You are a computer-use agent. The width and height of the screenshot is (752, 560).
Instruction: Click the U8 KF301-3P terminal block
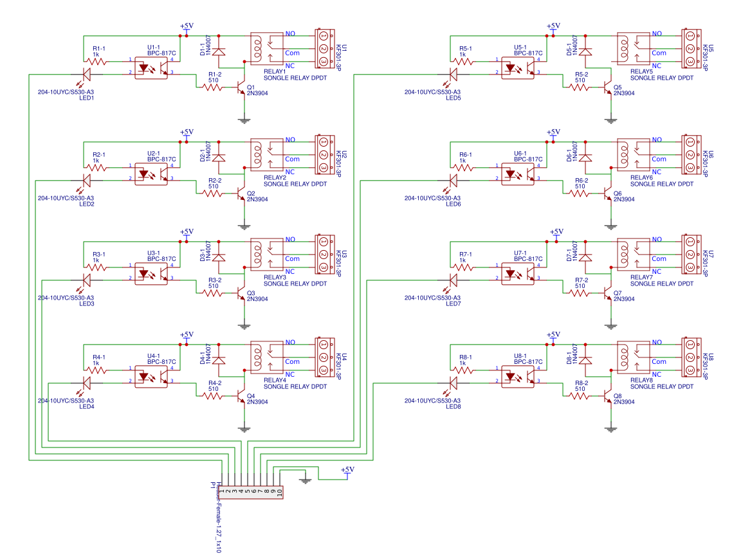pos(690,358)
